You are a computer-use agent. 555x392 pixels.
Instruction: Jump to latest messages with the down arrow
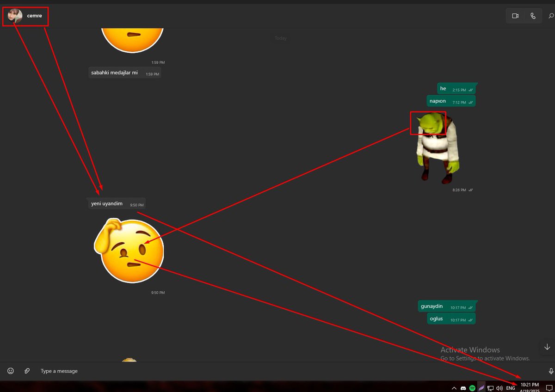(547, 347)
